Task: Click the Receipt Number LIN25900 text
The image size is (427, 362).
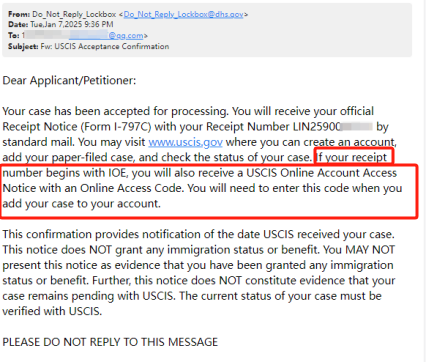Action: click(273, 127)
